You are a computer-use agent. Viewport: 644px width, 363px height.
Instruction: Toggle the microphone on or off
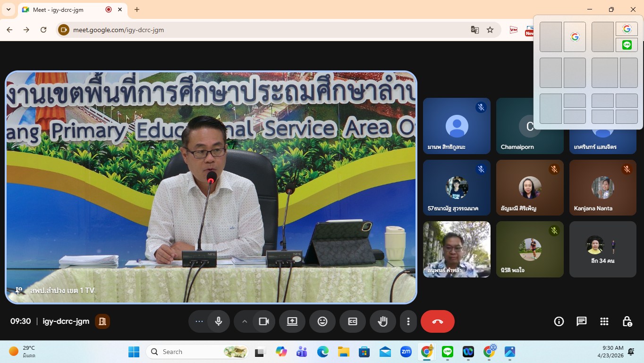pos(219,321)
